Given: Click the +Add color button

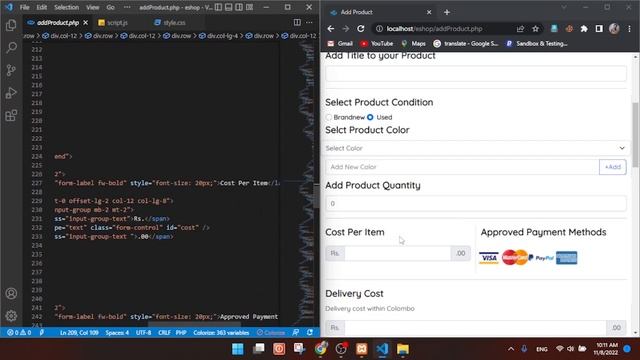Looking at the screenshot, I should tap(613, 167).
